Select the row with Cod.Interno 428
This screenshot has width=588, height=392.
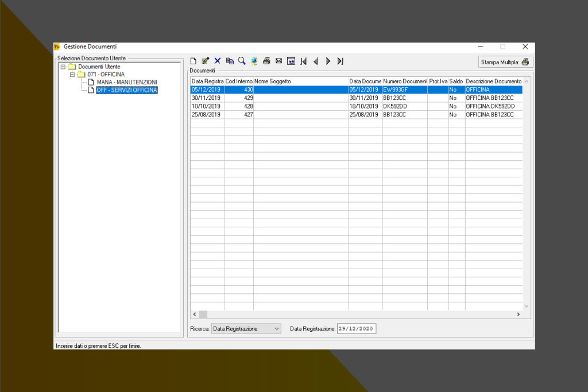point(356,106)
